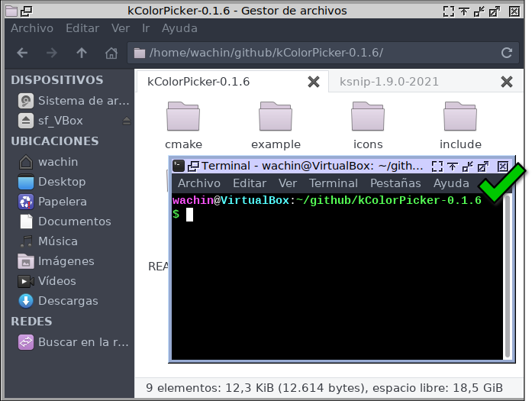
Task: Click the terminal app icon in title bar
Action: (x=179, y=166)
